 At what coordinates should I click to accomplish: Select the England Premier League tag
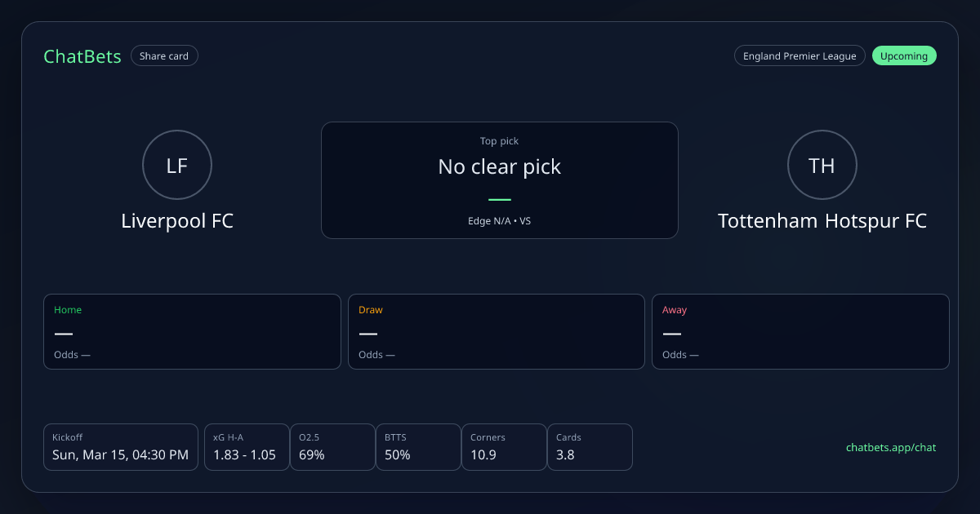click(800, 56)
